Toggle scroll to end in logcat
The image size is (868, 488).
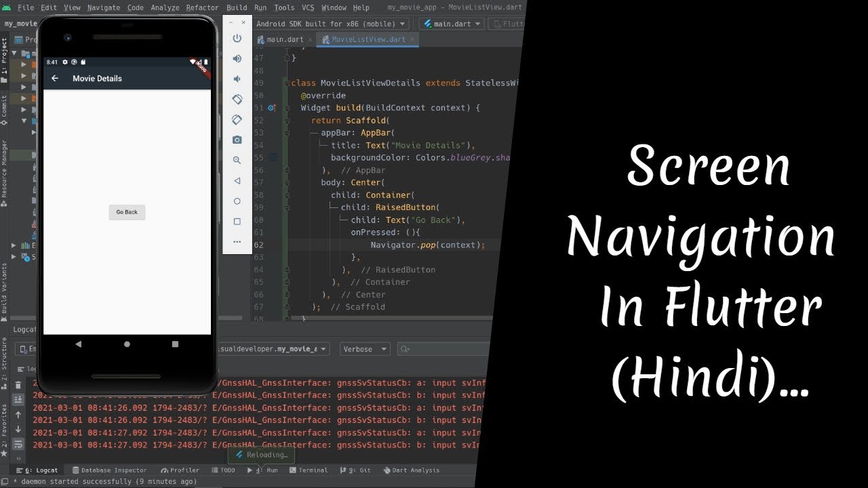[x=18, y=400]
